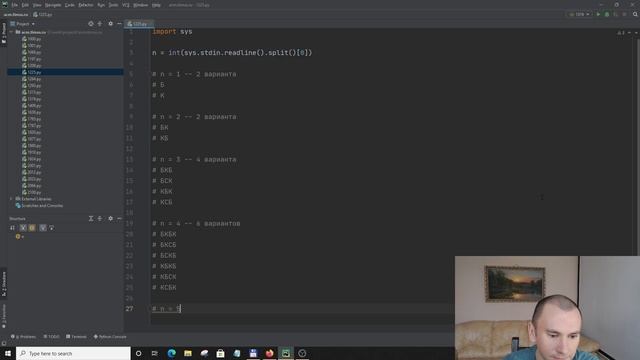Collapse the project root folder in tree
Viewport: 640px width, 360px height.
11,32
